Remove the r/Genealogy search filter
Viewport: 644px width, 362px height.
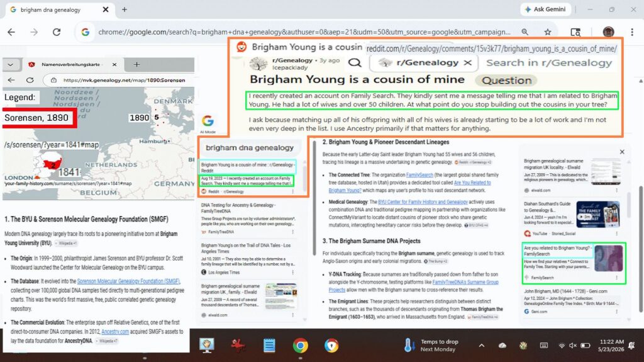coord(467,62)
